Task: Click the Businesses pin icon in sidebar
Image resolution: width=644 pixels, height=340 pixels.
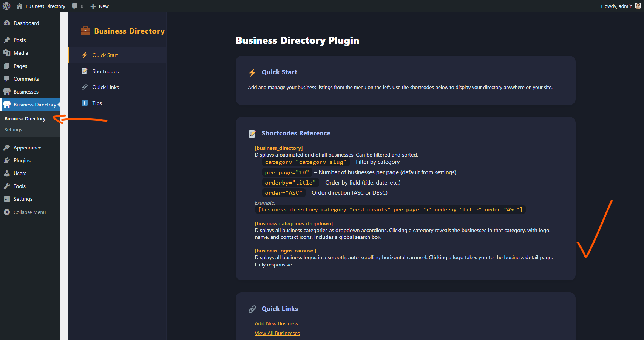Action: 8,91
